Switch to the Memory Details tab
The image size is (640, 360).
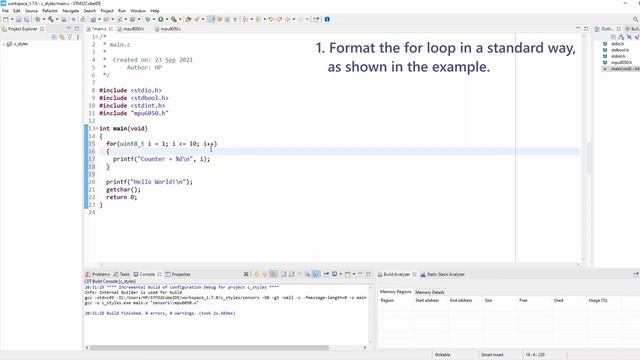pyautogui.click(x=429, y=292)
